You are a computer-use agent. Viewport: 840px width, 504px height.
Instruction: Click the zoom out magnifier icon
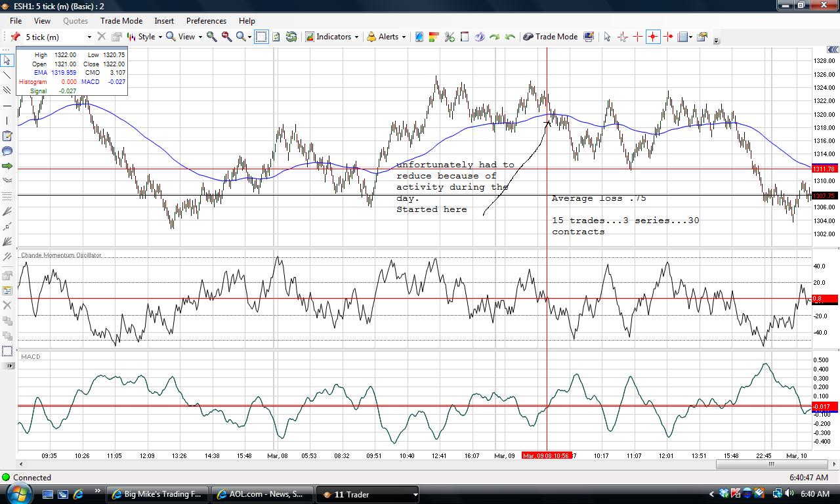tap(226, 37)
